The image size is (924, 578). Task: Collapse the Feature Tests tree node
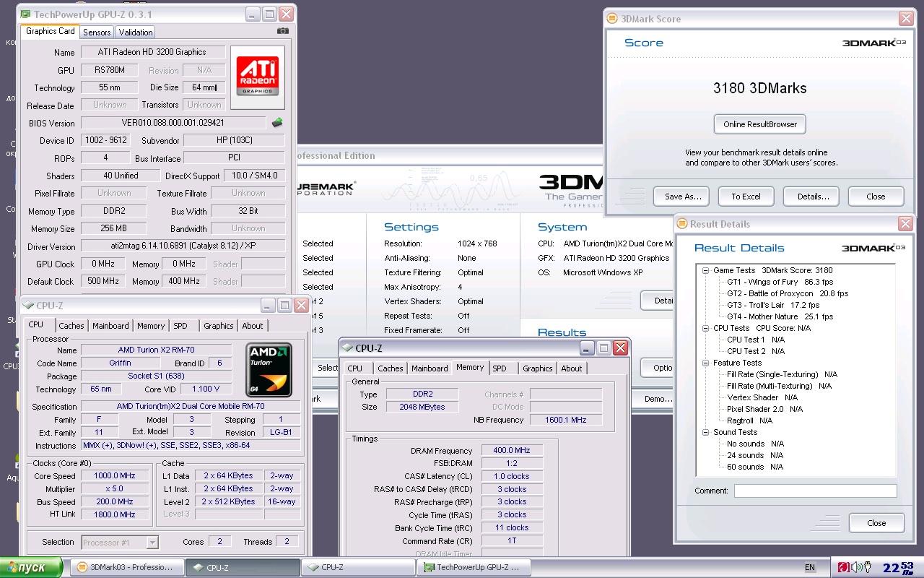coord(705,363)
